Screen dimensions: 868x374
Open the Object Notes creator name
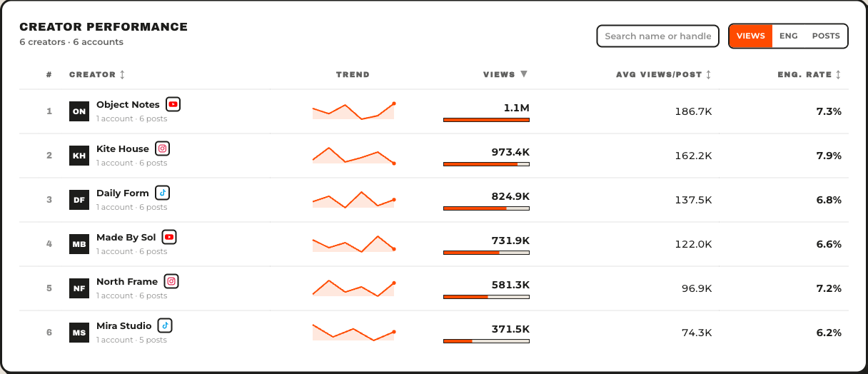click(128, 105)
